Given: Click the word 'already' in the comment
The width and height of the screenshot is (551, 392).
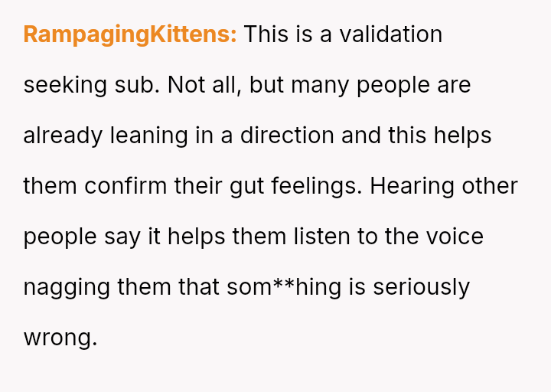Looking at the screenshot, I should click(63, 136).
